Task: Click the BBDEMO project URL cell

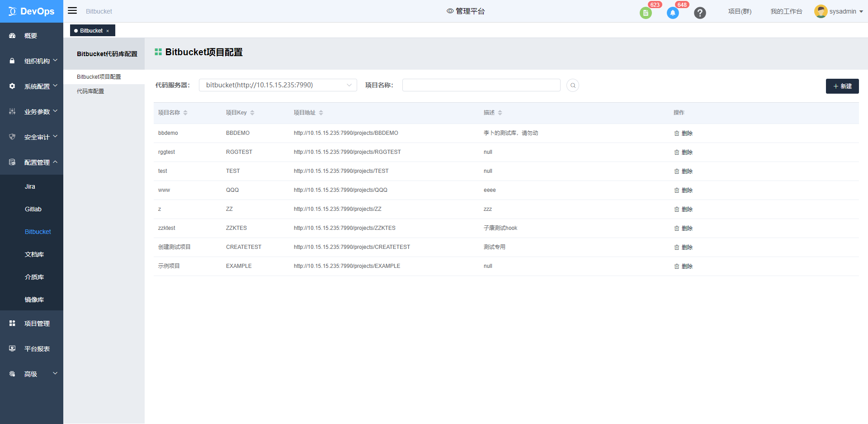Action: click(x=346, y=133)
